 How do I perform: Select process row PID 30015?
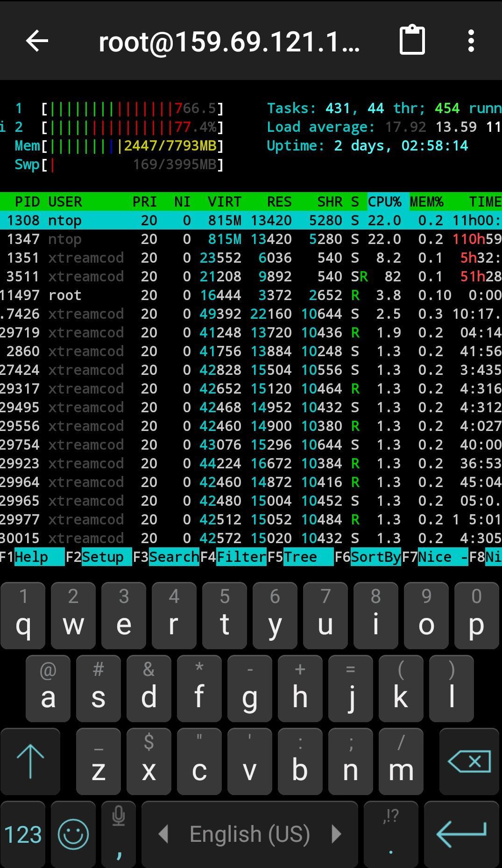[251, 538]
